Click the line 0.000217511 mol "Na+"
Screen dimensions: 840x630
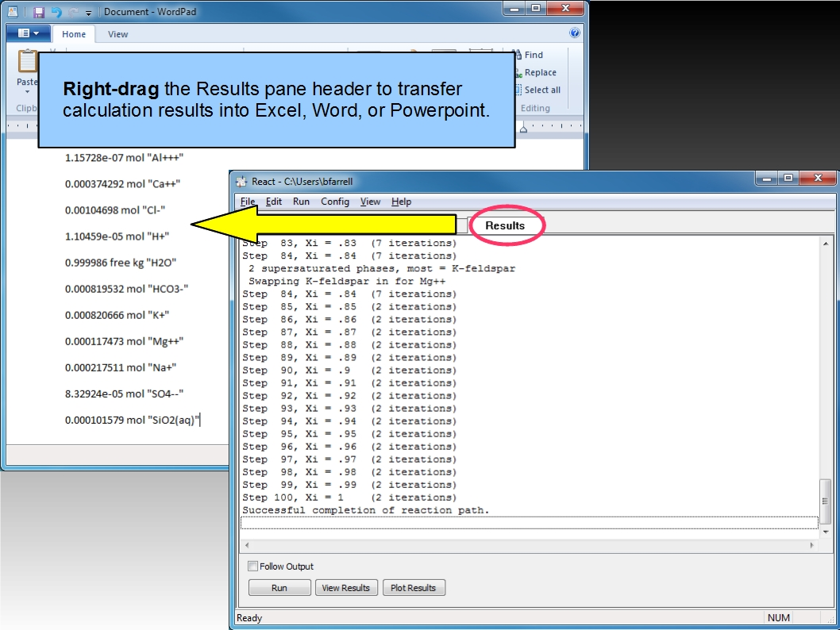tap(121, 367)
